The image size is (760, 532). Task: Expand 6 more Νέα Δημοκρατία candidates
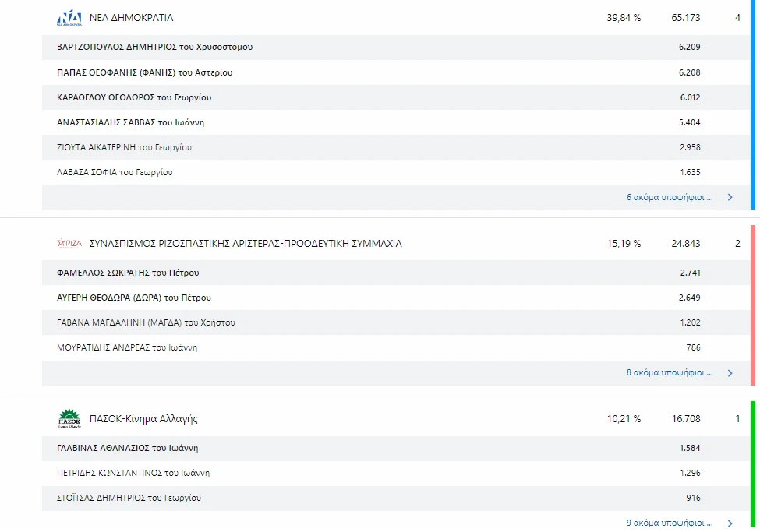670,197
